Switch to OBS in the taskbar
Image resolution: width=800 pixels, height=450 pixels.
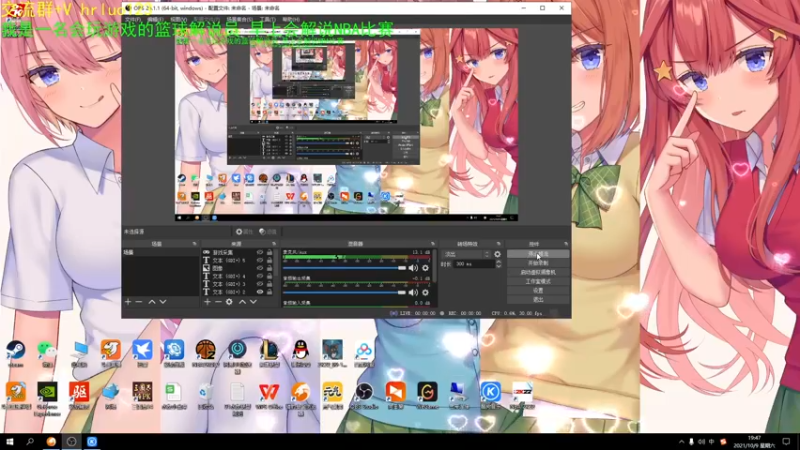(71, 442)
